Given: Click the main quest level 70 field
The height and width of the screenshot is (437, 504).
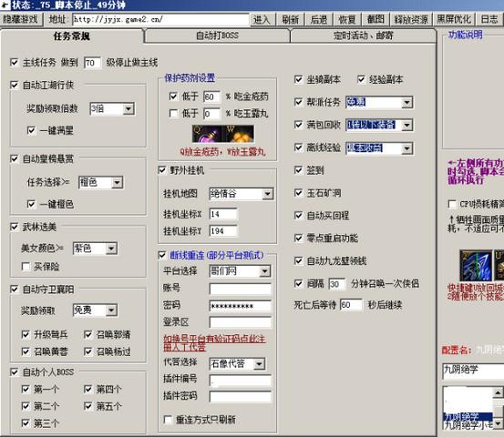Looking at the screenshot, I should click(92, 63).
